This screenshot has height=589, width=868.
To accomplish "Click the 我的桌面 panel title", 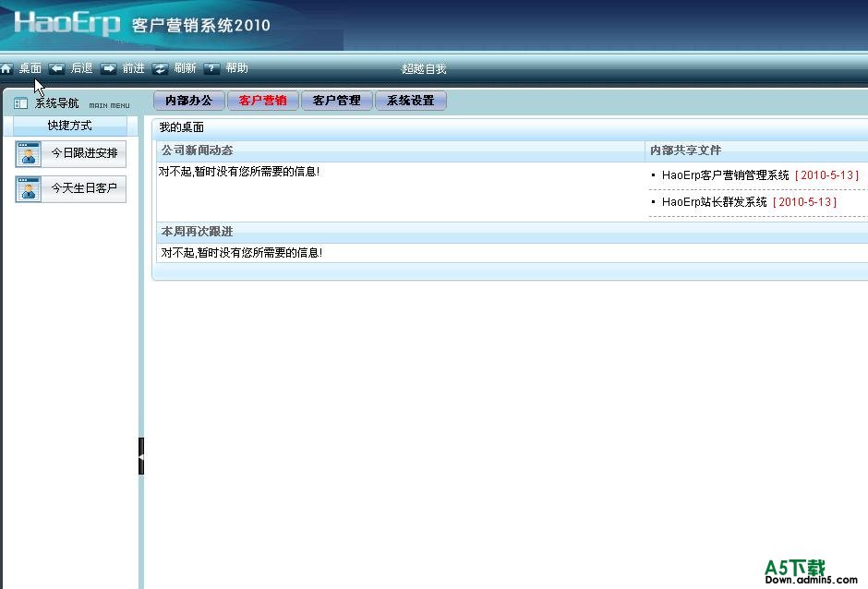I will click(182, 128).
